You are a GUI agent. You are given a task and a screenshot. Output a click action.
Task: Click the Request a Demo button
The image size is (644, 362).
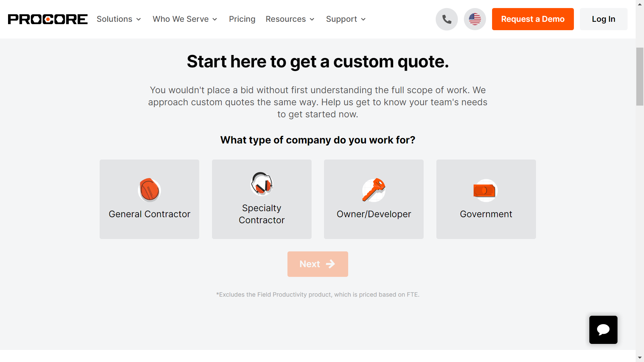click(x=533, y=19)
